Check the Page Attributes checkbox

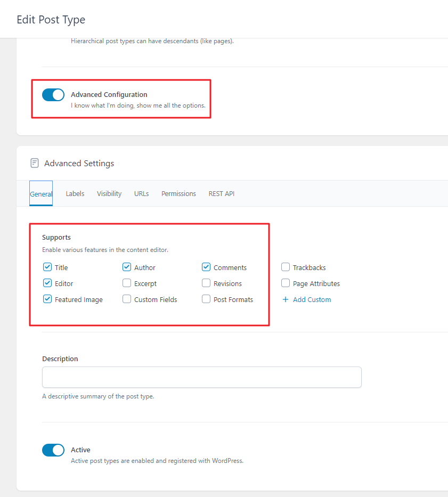[286, 283]
